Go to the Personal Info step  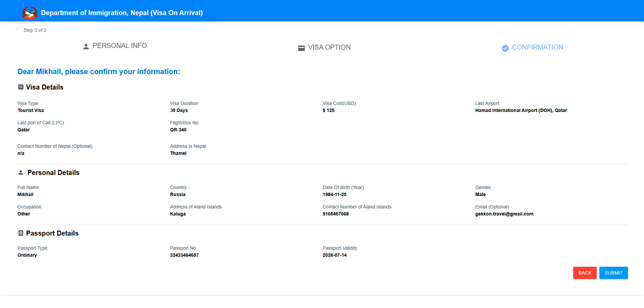[x=119, y=46]
